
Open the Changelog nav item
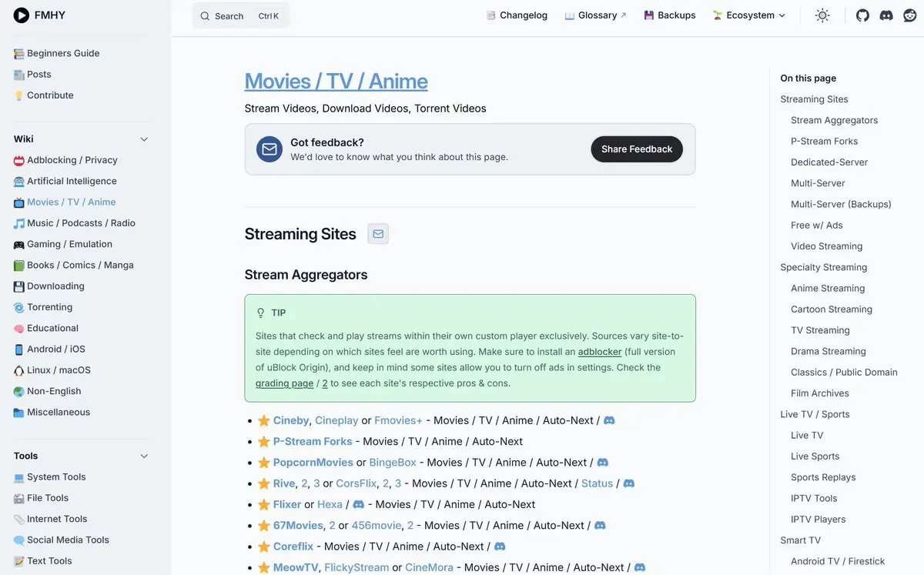(x=517, y=15)
